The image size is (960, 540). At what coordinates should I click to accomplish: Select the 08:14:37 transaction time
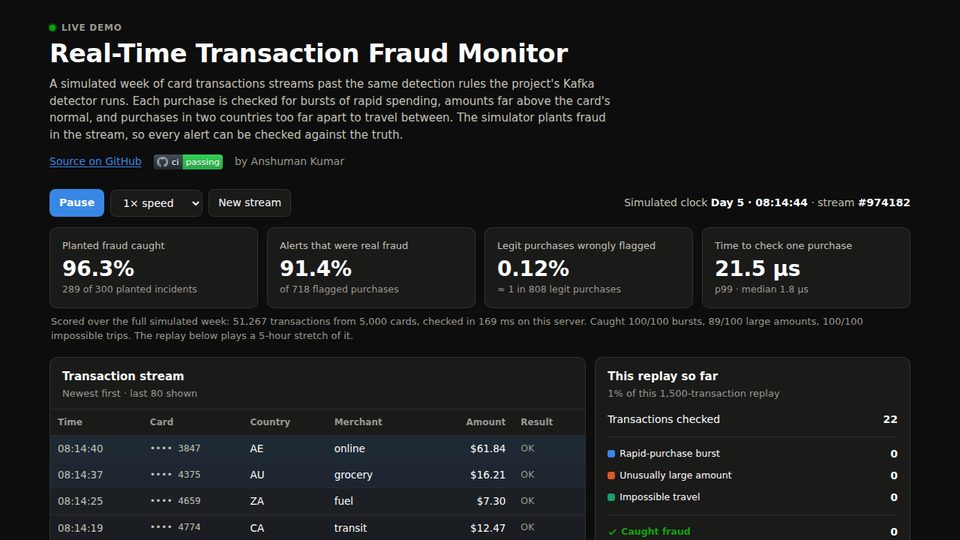[80, 475]
